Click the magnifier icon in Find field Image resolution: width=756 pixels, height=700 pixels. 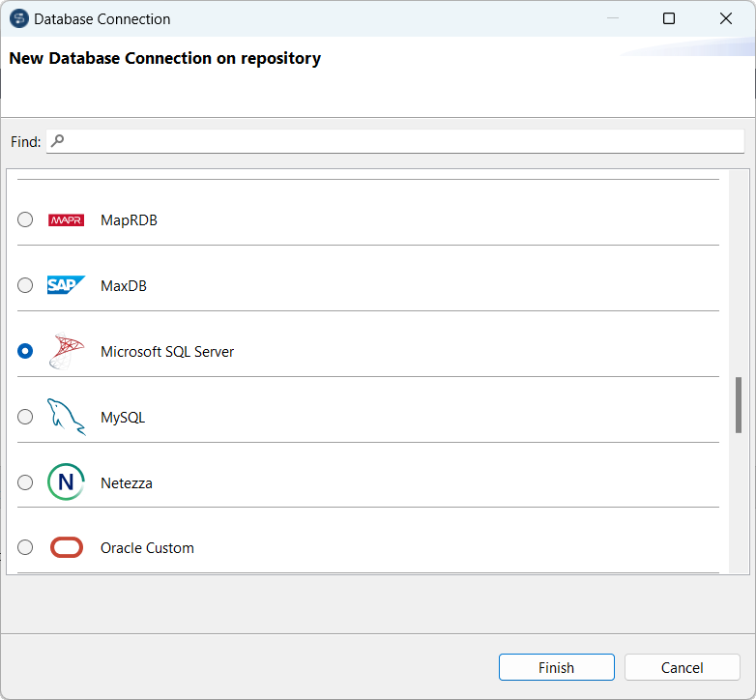[57, 141]
